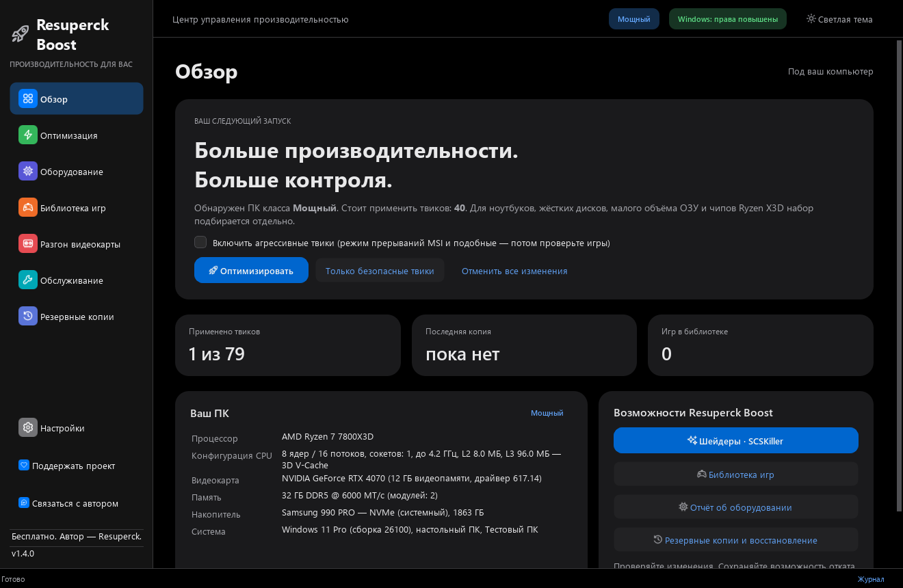903x588 pixels.
Task: Click the Оптимизация lightning icon
Action: (28, 135)
